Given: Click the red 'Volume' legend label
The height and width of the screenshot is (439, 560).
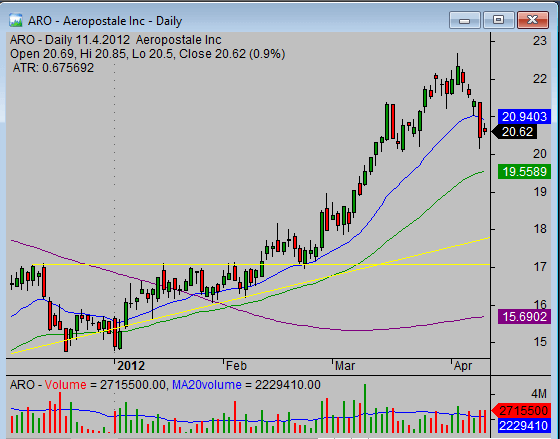Looking at the screenshot, I should pyautogui.click(x=66, y=385).
